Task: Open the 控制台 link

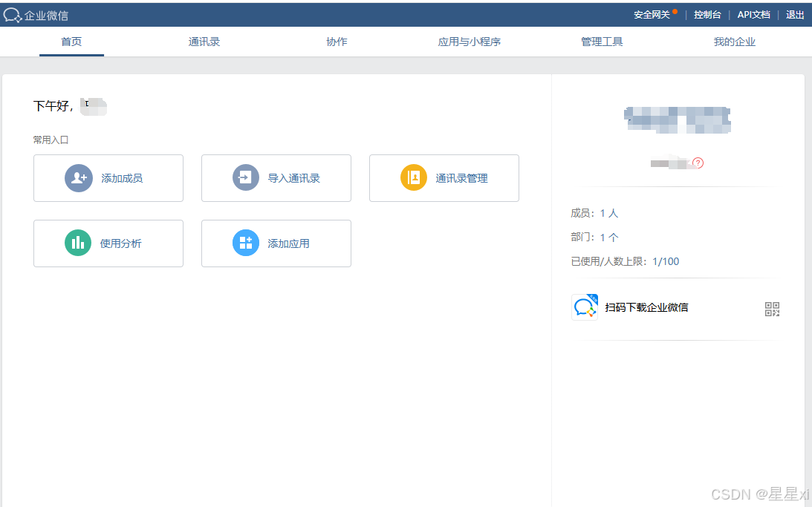Action: (707, 15)
